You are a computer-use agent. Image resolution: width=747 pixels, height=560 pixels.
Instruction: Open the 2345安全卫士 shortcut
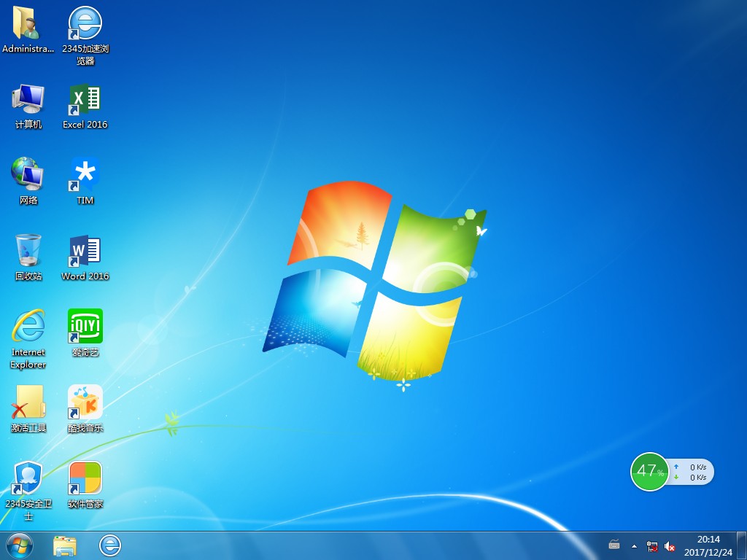pyautogui.click(x=28, y=491)
